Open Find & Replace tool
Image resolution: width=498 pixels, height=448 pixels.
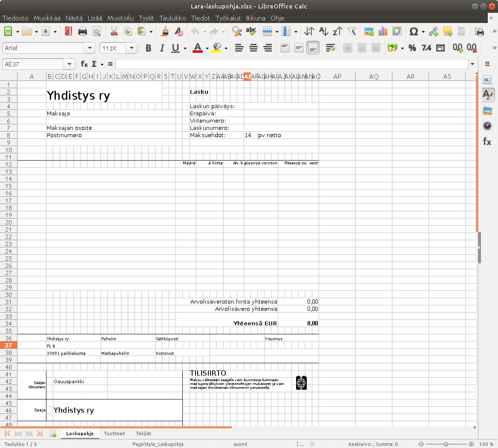236,32
